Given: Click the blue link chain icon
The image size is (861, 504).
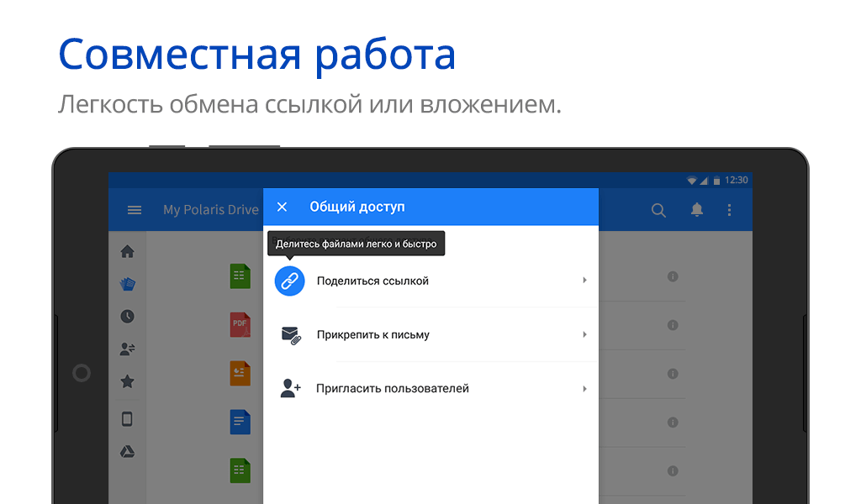Looking at the screenshot, I should tap(289, 281).
